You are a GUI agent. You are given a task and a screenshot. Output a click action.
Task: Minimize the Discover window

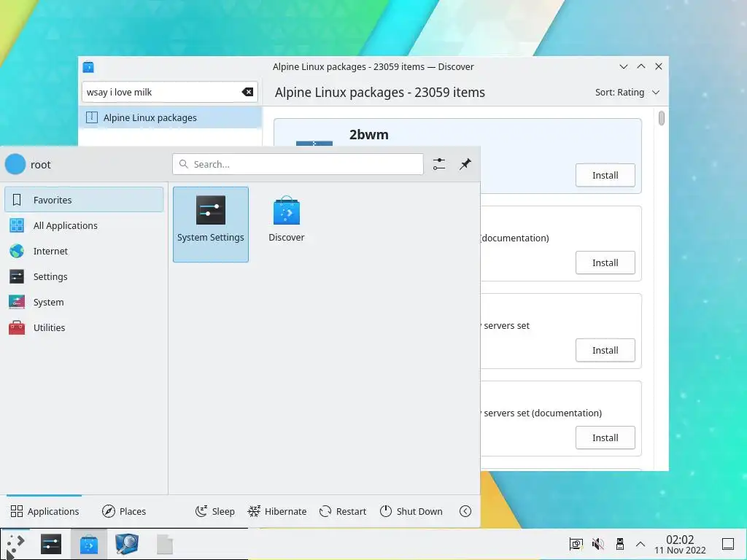click(x=624, y=66)
